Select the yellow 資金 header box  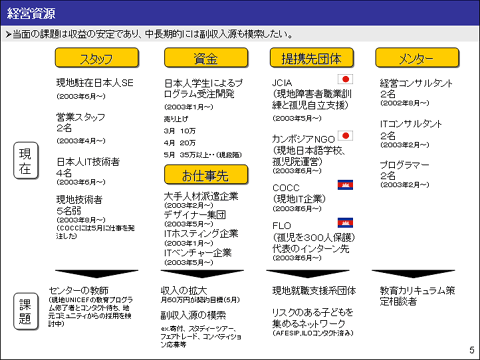pyautogui.click(x=206, y=58)
